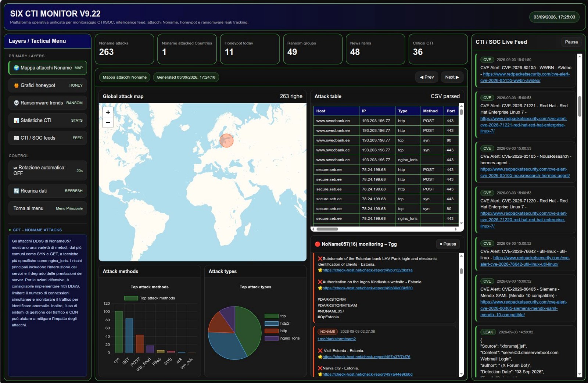Screen dimensions: 588x383
Task: Open the CVE-2026-71221 Red Hat link
Action: tap(524, 125)
